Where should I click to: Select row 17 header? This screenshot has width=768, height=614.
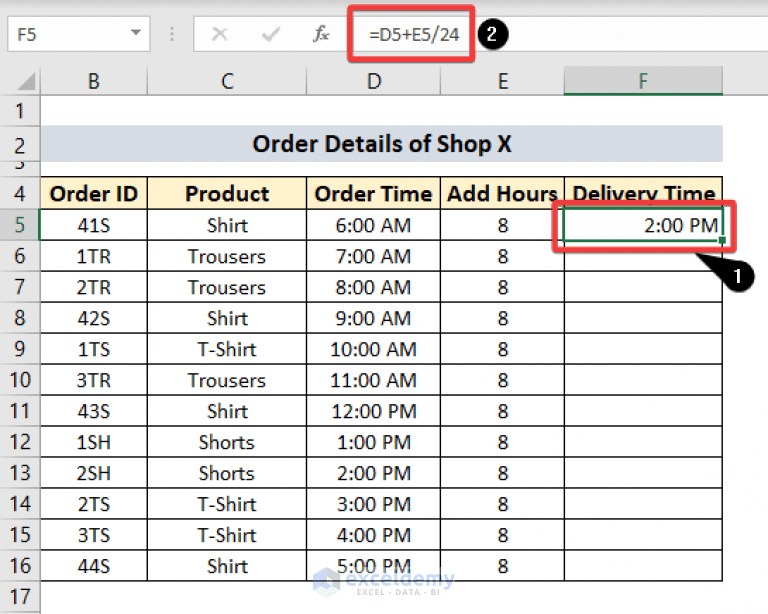pos(20,597)
